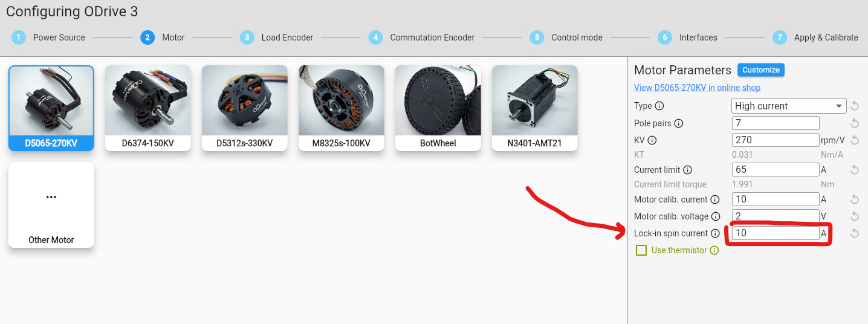Click the KV info icon
The height and width of the screenshot is (324, 868).
coord(652,140)
